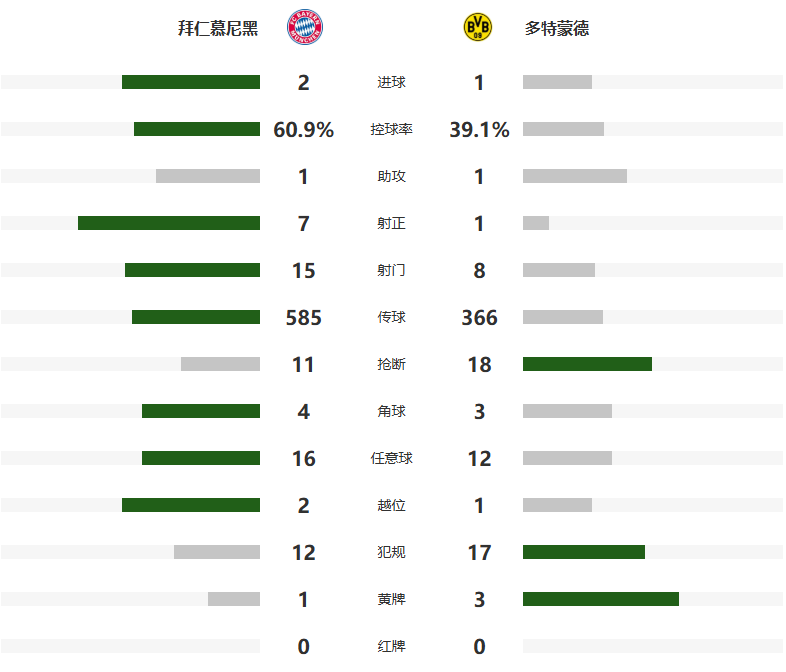Click Dortmund's green 抢断 bar
Viewport: 786px width, 672px height.
pyautogui.click(x=587, y=364)
